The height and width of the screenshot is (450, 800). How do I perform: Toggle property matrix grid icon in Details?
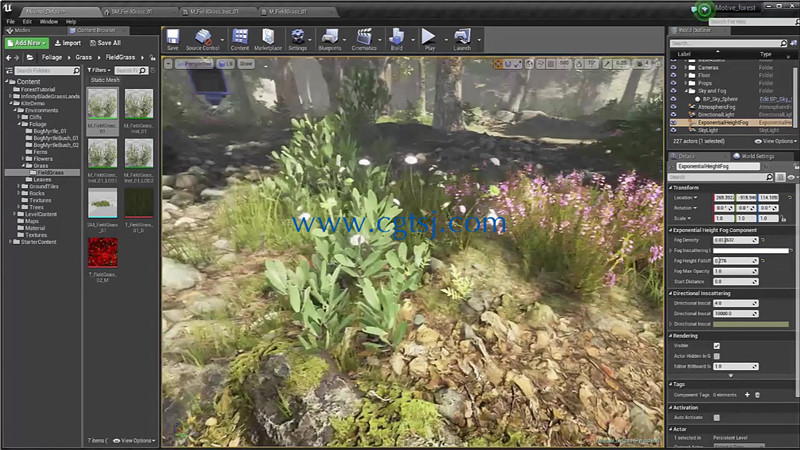point(780,177)
